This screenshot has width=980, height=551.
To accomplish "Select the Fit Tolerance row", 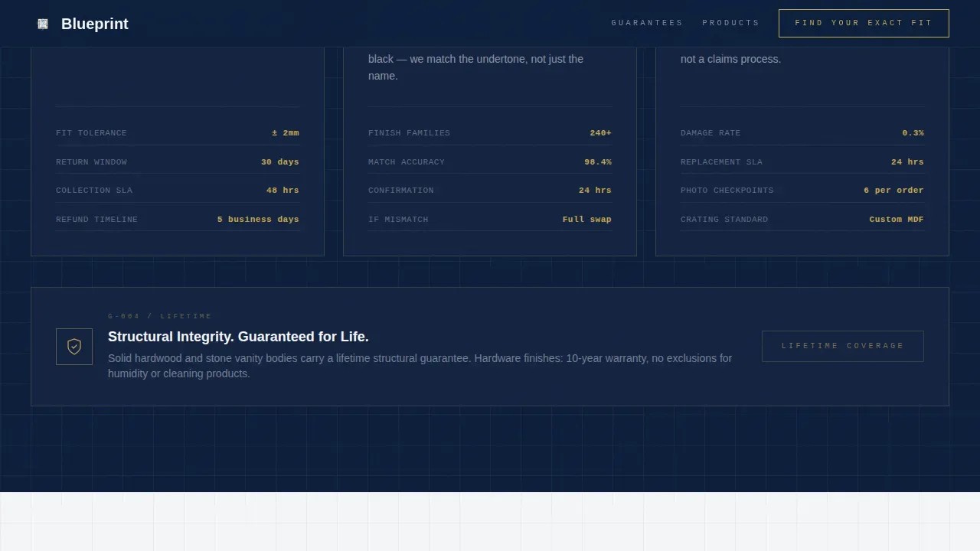I will tap(178, 133).
